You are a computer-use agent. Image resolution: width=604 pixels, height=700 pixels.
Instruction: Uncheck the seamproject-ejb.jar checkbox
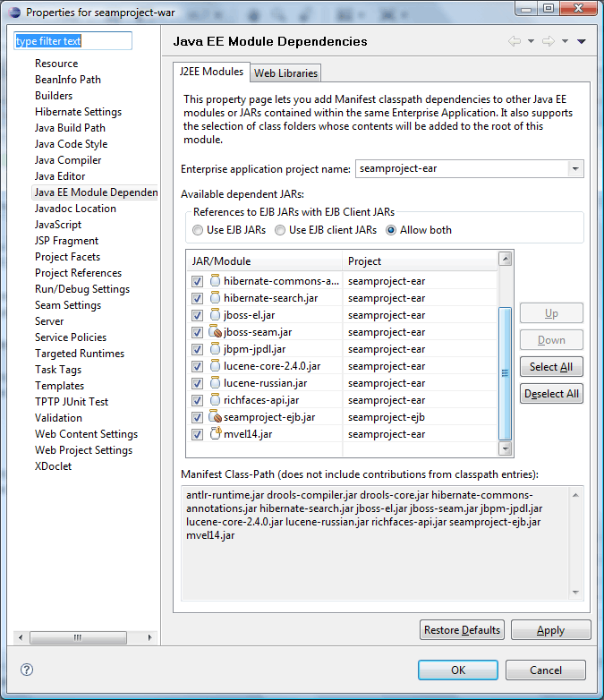[x=197, y=417]
